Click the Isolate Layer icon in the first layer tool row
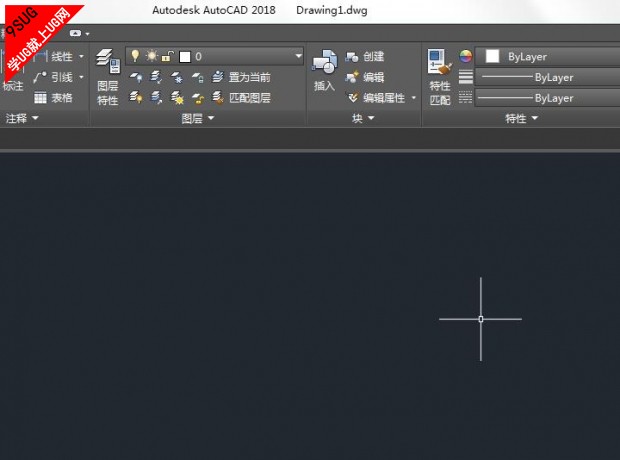 (x=156, y=77)
